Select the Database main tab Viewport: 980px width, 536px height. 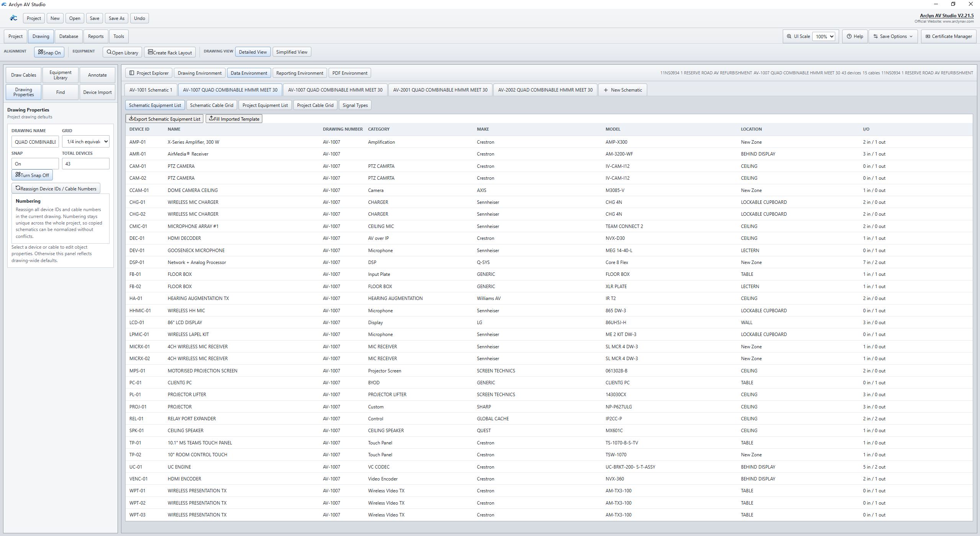(69, 36)
